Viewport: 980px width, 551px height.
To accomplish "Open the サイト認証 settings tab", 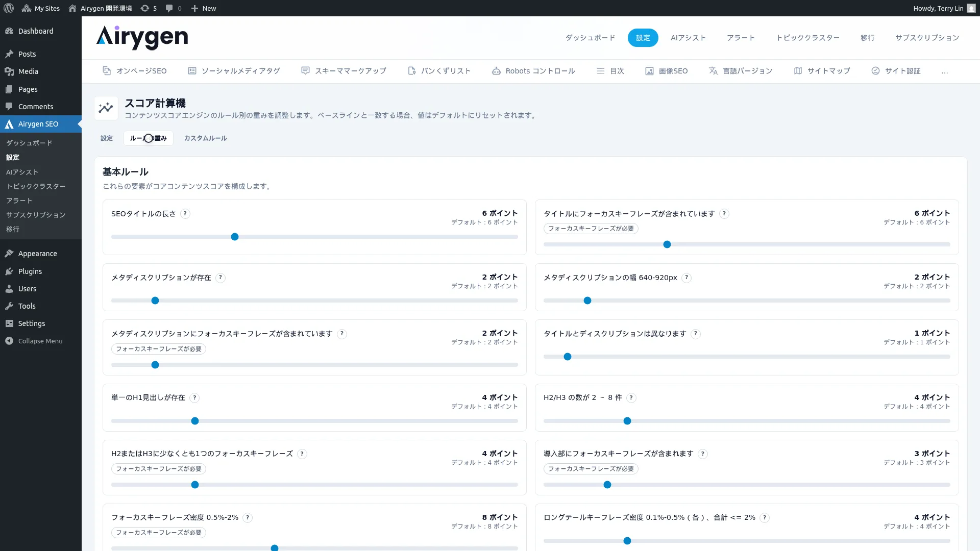I will (896, 71).
